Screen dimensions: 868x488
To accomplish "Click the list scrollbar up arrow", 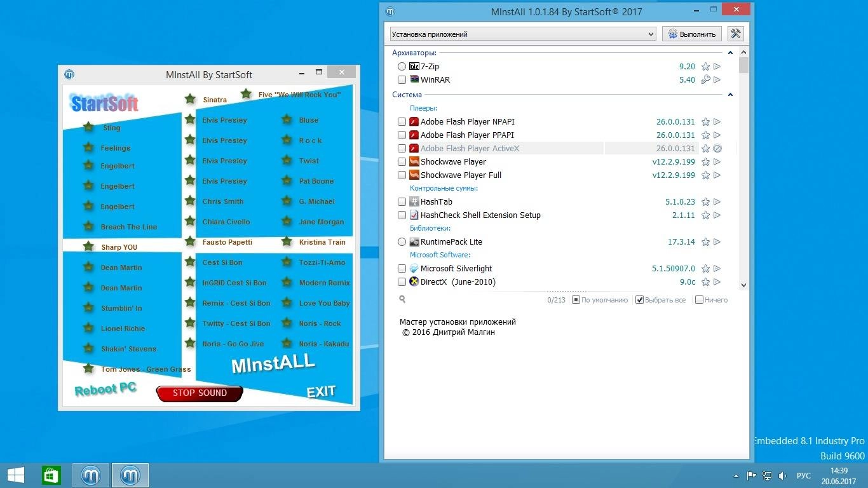I will [744, 52].
